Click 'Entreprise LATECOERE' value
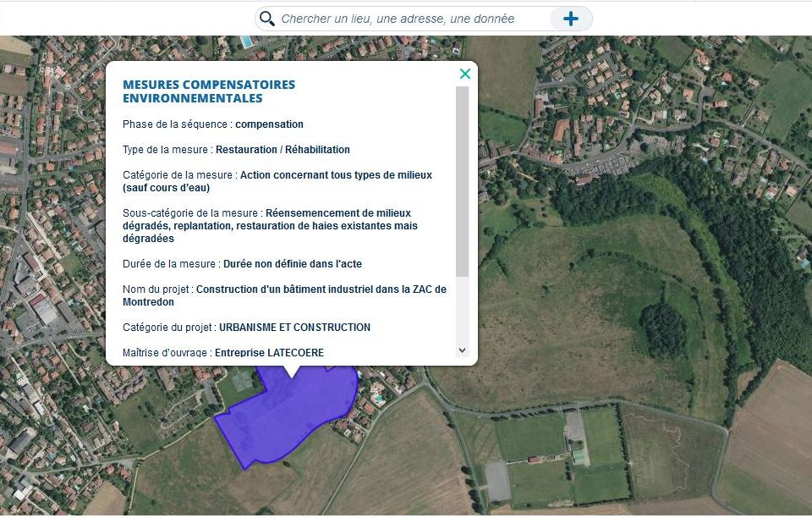 [269, 352]
